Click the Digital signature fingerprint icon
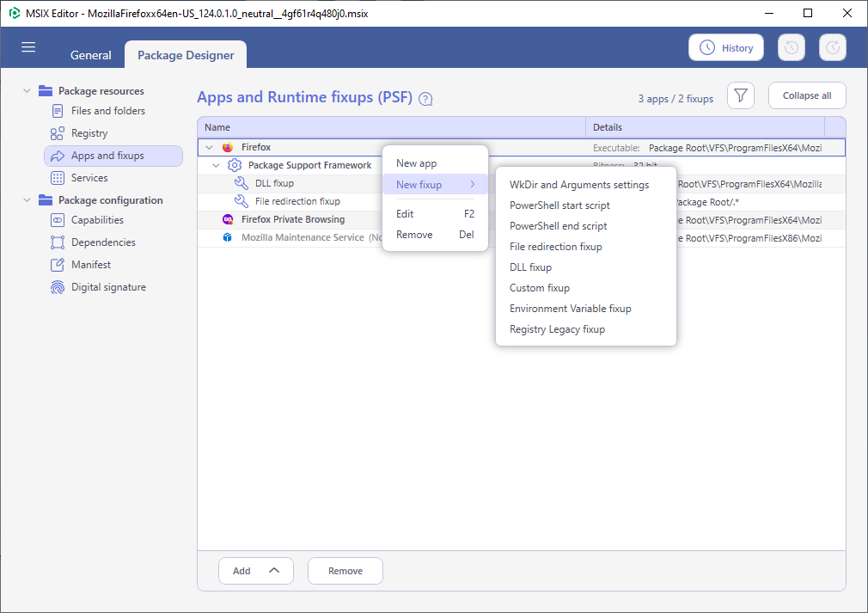 [58, 287]
